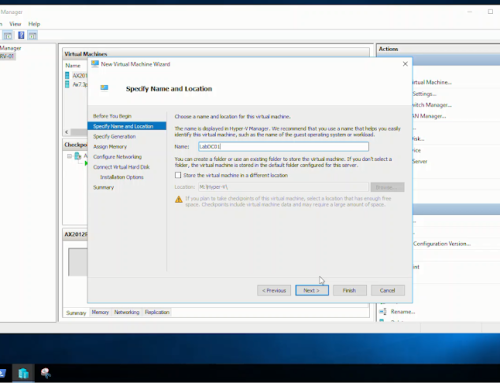The height and width of the screenshot is (383, 500).
Task: Open Virtual Switch Manager in Actions pane
Action: pos(432,105)
